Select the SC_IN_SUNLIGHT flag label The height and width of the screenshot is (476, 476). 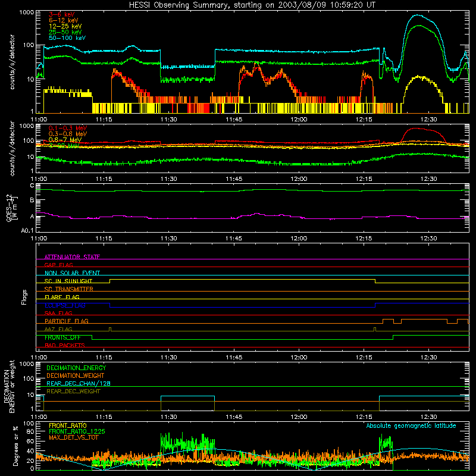(x=68, y=281)
